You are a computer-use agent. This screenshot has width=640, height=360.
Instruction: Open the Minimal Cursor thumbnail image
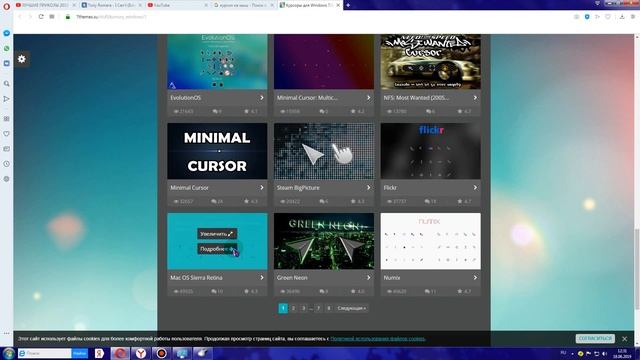coord(217,151)
